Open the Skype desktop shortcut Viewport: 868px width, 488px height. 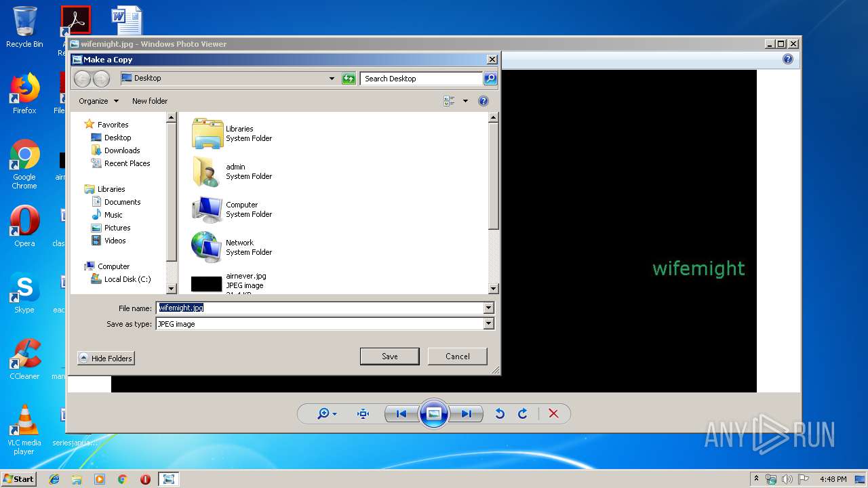pos(24,293)
